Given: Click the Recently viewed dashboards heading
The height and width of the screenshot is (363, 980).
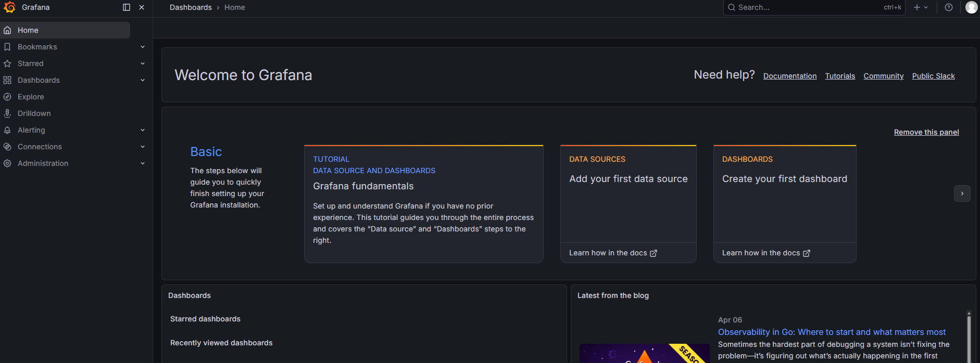Looking at the screenshot, I should click(221, 343).
